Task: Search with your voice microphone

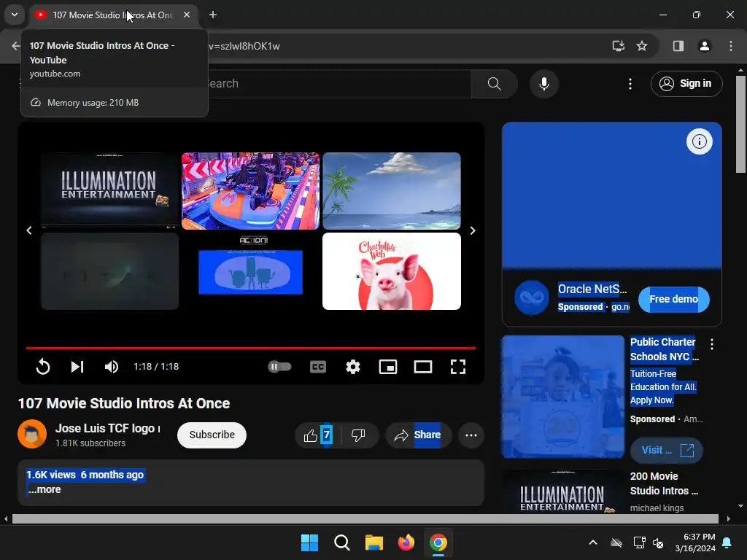Action: pos(544,84)
